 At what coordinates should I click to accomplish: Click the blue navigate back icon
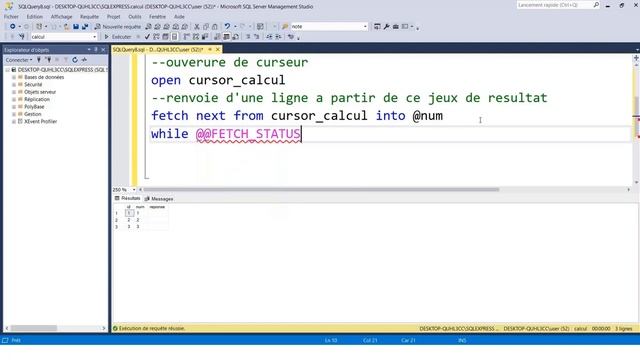pos(13,27)
